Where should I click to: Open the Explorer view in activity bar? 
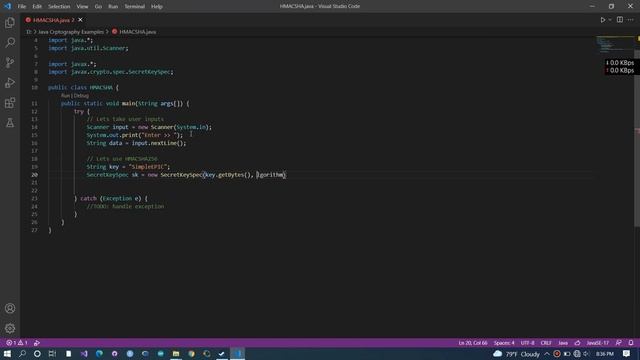coord(10,22)
